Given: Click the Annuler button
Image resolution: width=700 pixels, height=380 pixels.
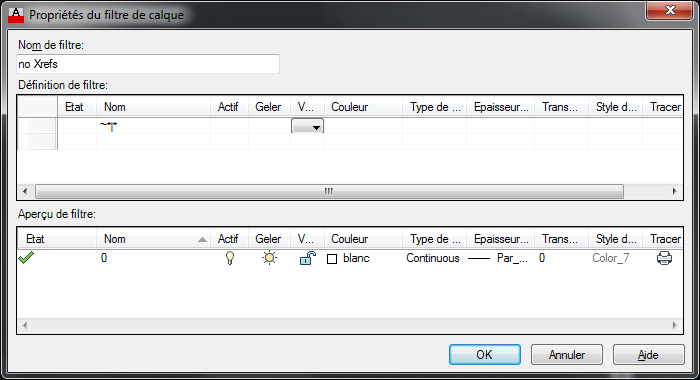Looking at the screenshot, I should coord(567,355).
